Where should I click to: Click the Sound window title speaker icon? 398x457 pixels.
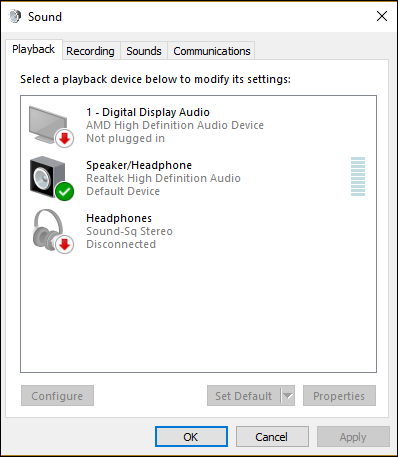(15, 16)
